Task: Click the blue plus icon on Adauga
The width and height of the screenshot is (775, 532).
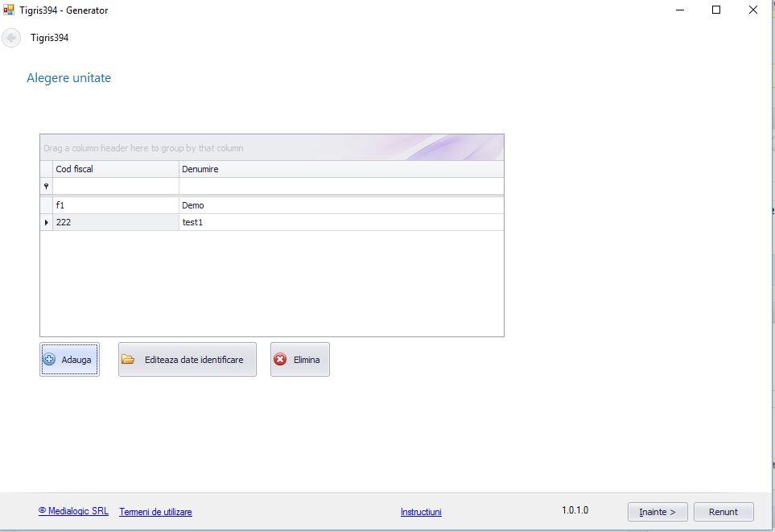Action: point(49,360)
